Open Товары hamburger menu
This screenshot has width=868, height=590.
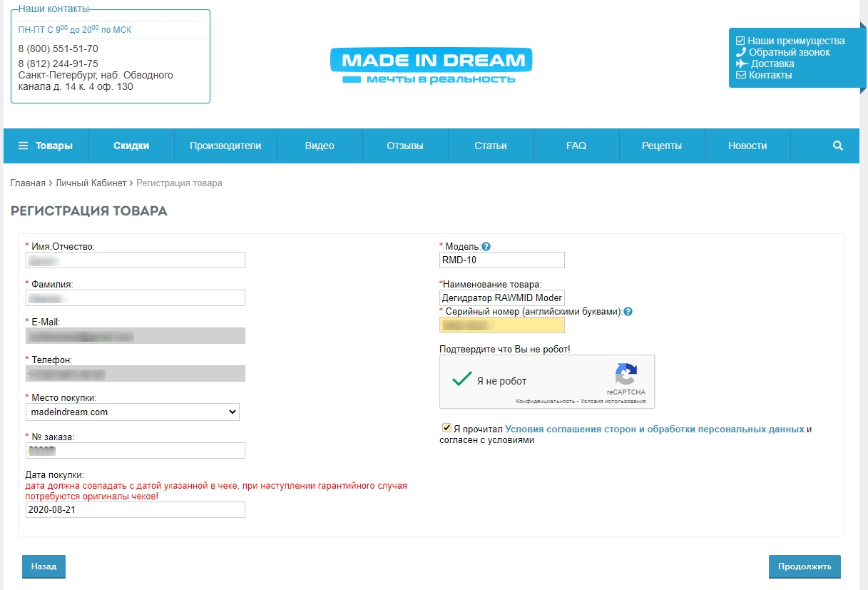[46, 146]
